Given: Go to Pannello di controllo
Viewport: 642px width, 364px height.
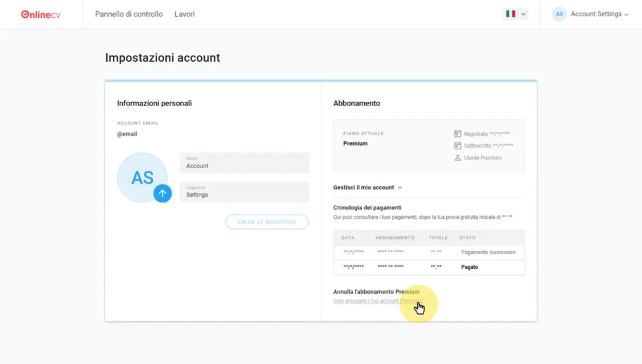Looking at the screenshot, I should tap(129, 14).
